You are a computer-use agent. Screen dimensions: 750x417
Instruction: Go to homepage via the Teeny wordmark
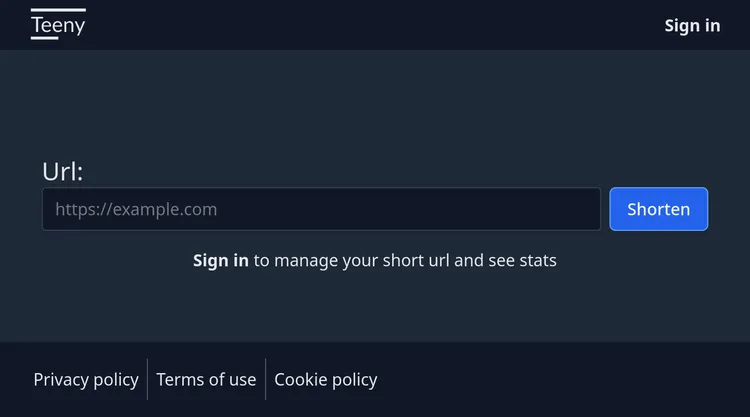pyautogui.click(x=58, y=24)
